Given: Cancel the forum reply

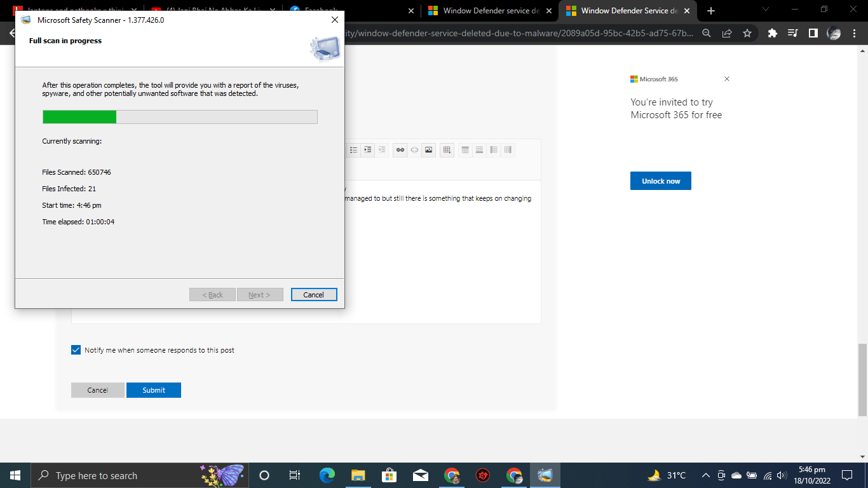Looking at the screenshot, I should [97, 390].
